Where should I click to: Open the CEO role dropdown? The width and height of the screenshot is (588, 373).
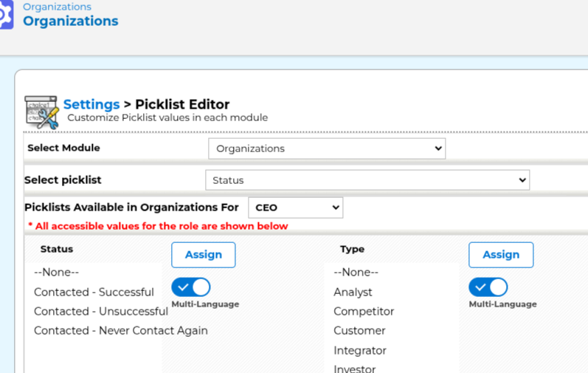(295, 208)
